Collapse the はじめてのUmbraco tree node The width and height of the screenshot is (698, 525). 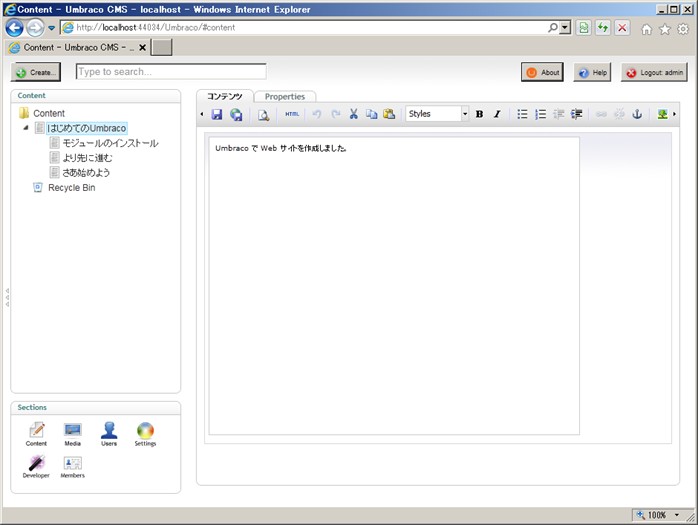(26, 128)
